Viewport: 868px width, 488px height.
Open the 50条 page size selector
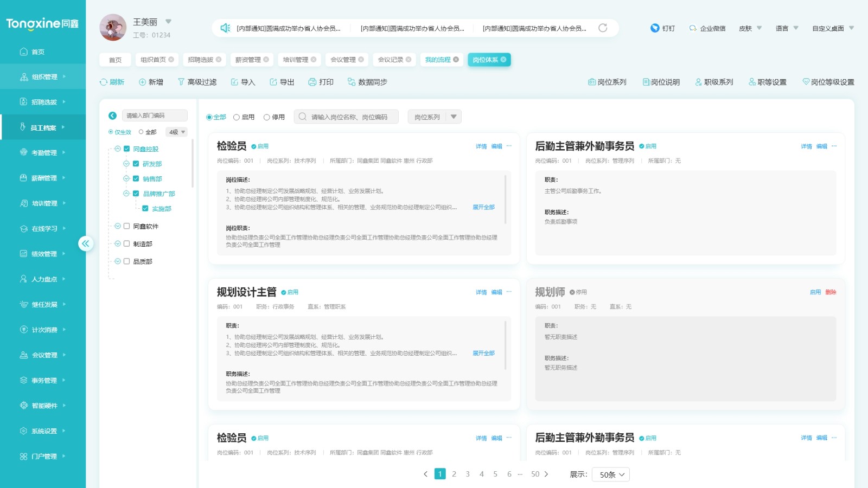pyautogui.click(x=610, y=474)
